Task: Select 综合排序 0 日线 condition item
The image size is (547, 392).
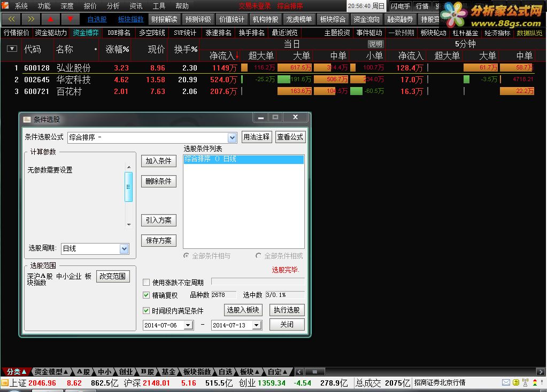Action: point(243,159)
